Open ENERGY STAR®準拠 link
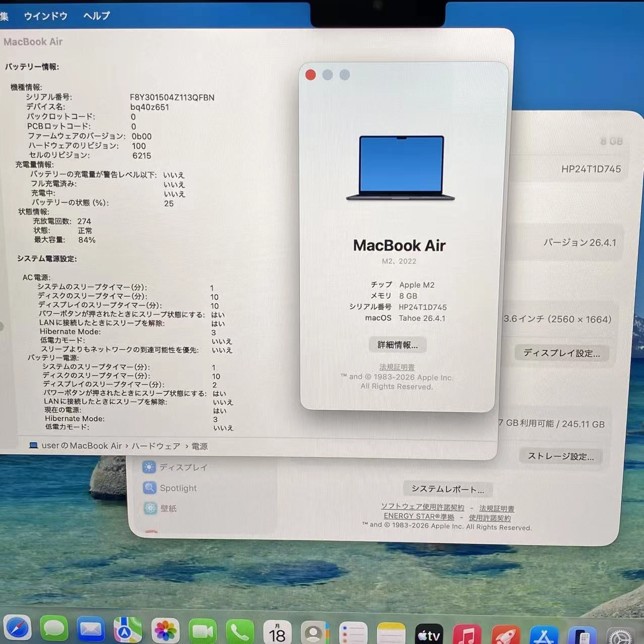This screenshot has width=644, height=644. [419, 516]
